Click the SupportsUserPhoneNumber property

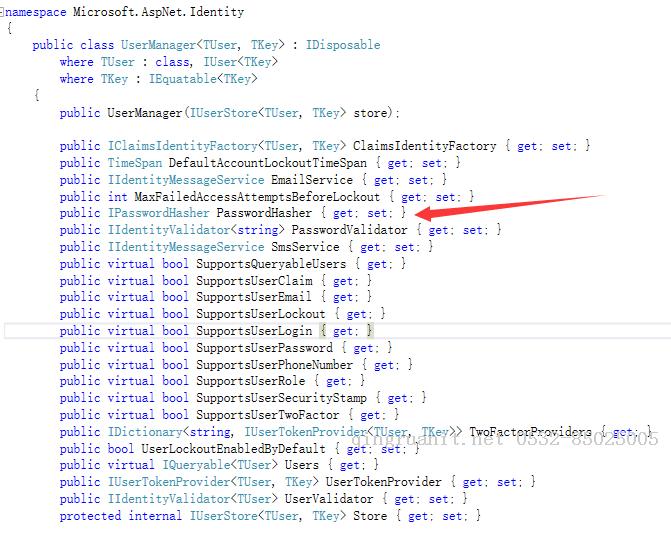click(274, 365)
